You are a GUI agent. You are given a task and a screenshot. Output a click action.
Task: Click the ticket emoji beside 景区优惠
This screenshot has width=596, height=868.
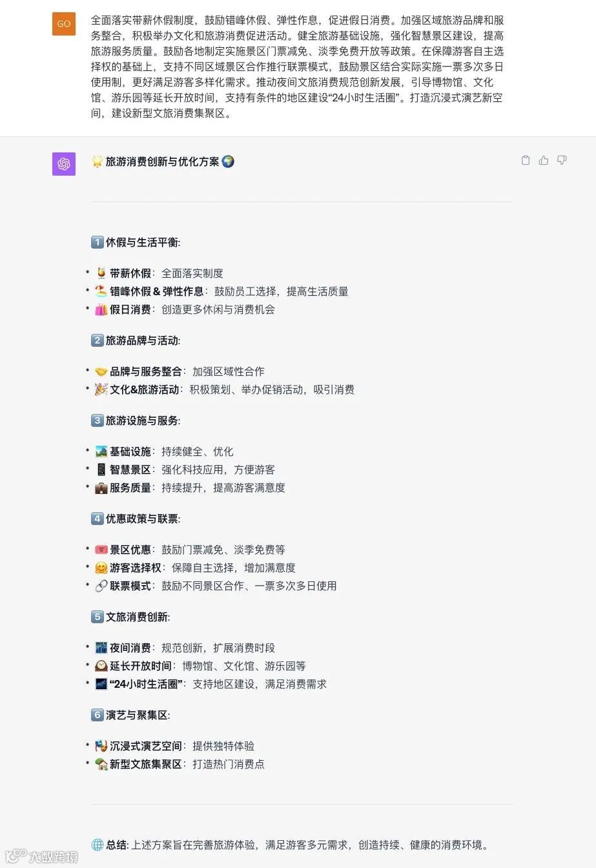[x=101, y=550]
